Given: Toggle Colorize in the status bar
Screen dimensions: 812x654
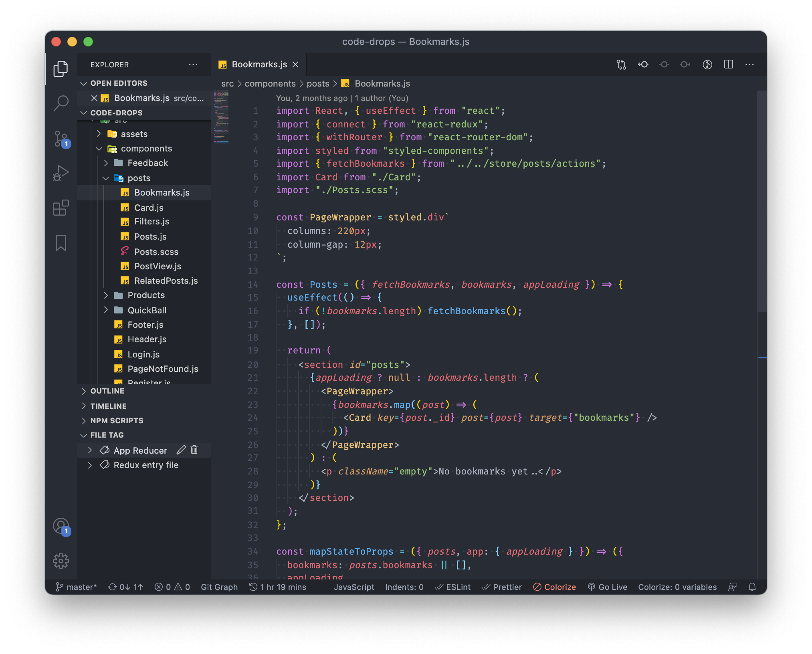Looking at the screenshot, I should [x=554, y=587].
